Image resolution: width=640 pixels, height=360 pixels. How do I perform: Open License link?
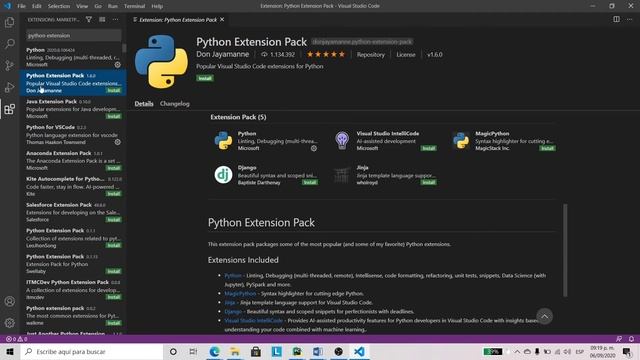click(x=406, y=54)
